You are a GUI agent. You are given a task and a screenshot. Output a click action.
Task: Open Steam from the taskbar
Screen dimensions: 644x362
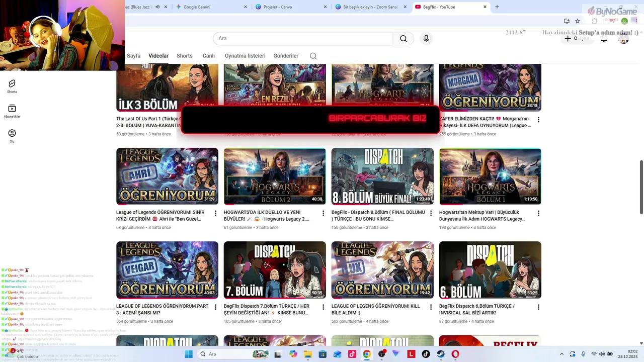click(441, 354)
